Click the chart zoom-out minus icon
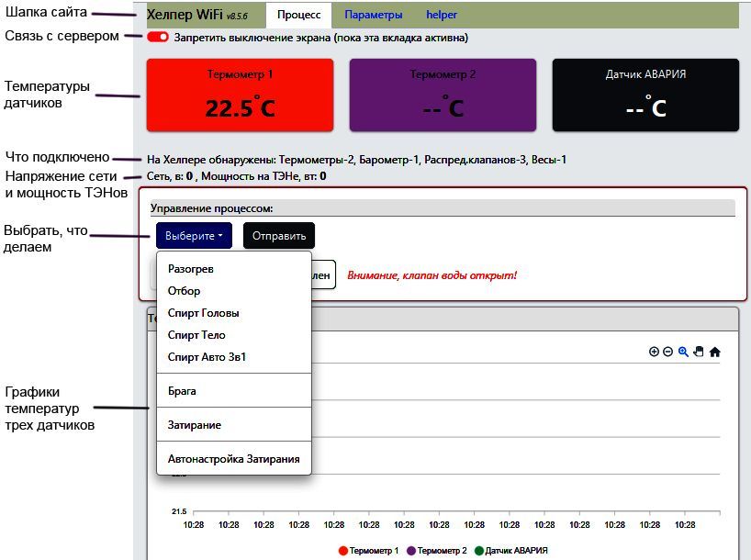Screen dimensions: 751x560 pos(667,352)
